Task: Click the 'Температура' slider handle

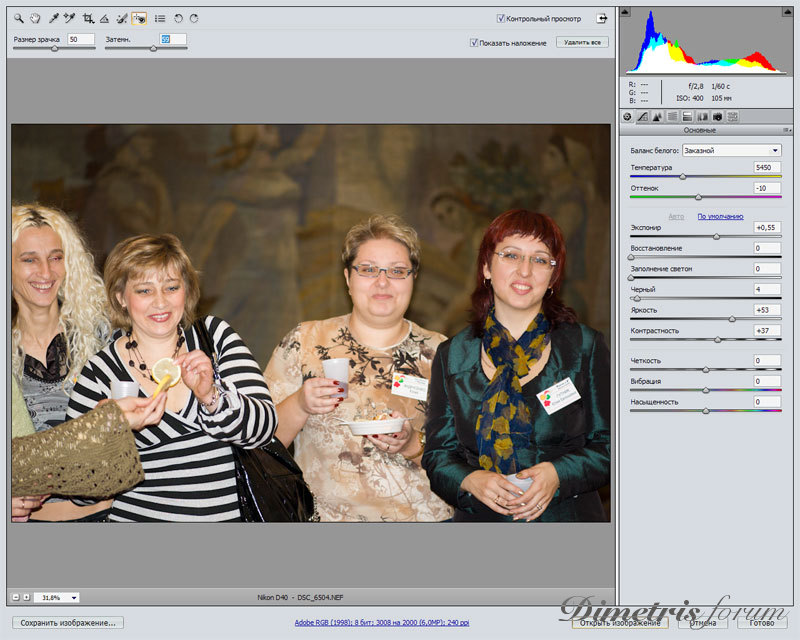Action: pos(683,176)
